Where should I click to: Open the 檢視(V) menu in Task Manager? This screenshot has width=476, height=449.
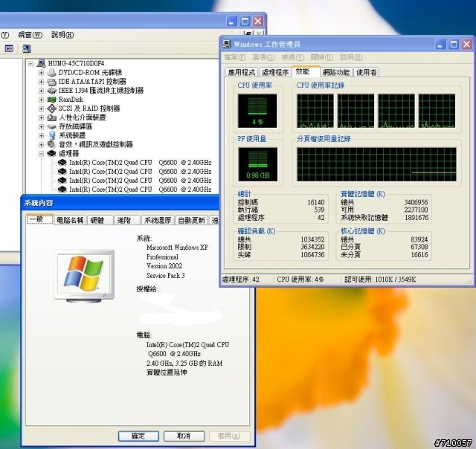pos(292,57)
